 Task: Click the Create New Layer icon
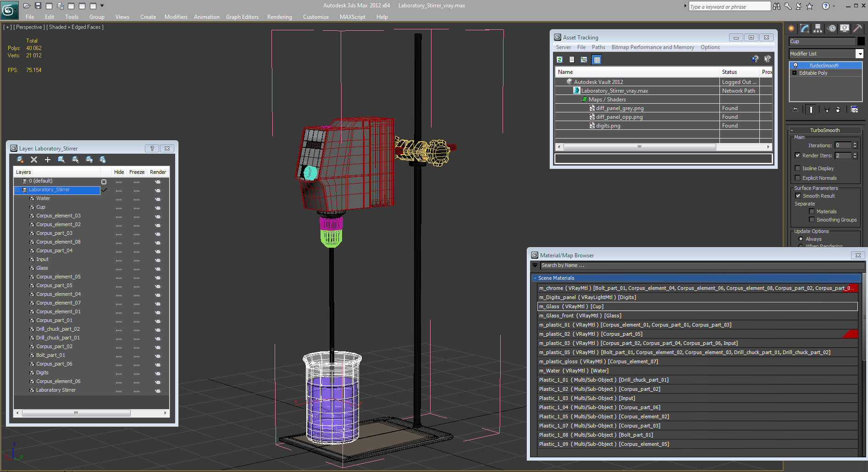point(20,160)
